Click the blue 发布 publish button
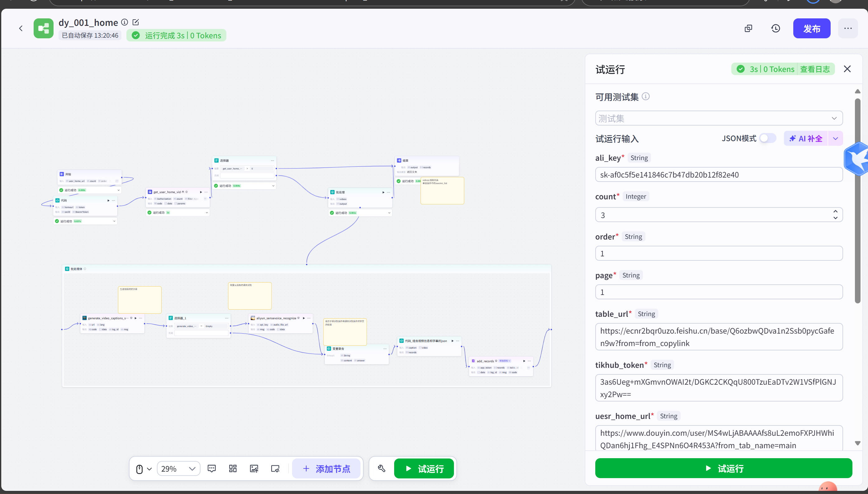 tap(811, 29)
